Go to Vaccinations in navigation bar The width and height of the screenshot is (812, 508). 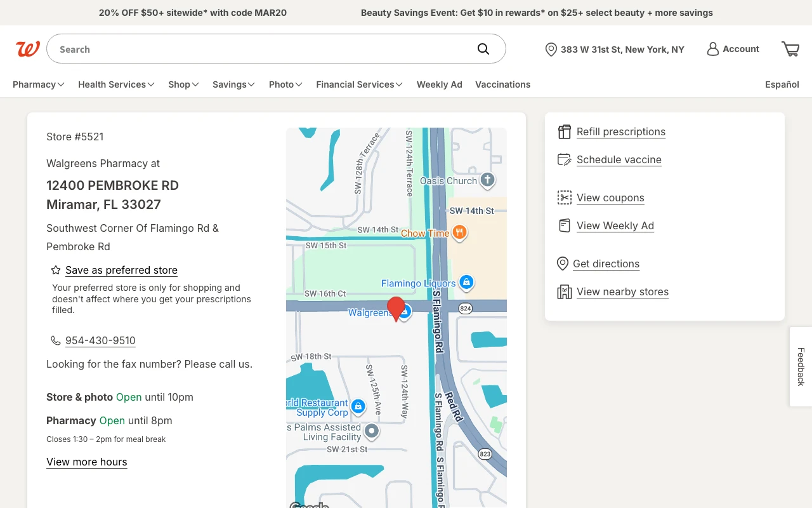point(502,84)
